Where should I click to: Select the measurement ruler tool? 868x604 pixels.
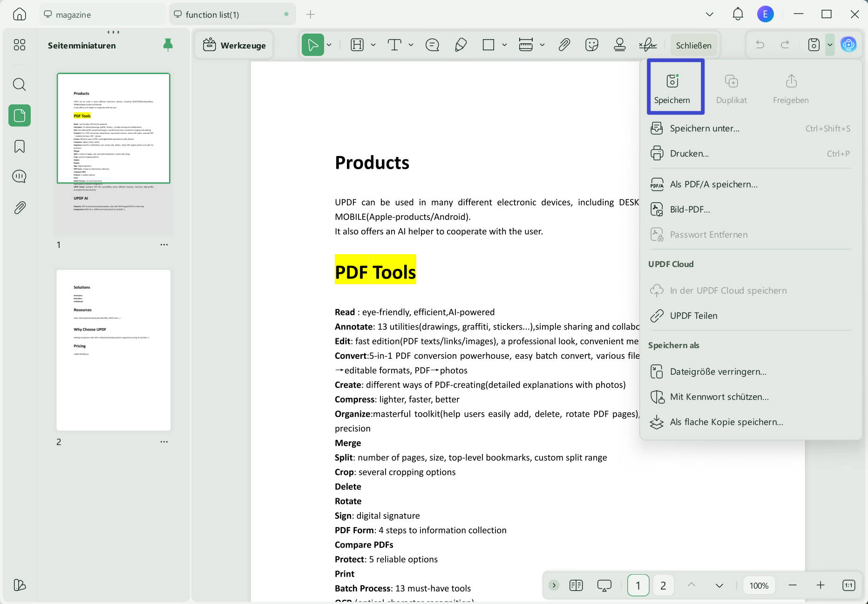click(x=526, y=45)
